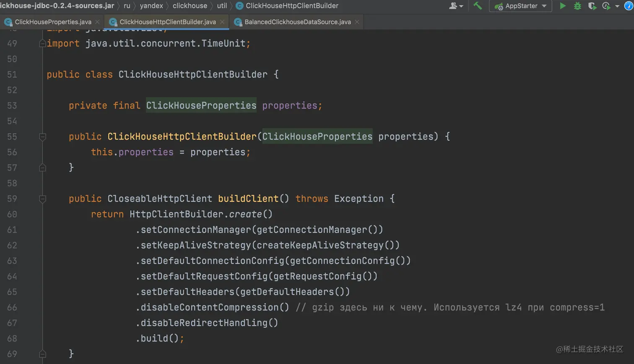This screenshot has height=364, width=634.
Task: Click the buildClient method name
Action: (248, 199)
